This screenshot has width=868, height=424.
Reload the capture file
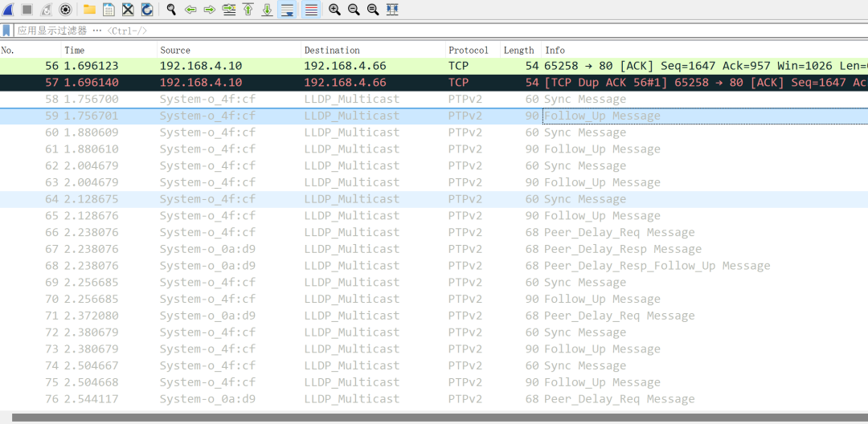coord(147,10)
